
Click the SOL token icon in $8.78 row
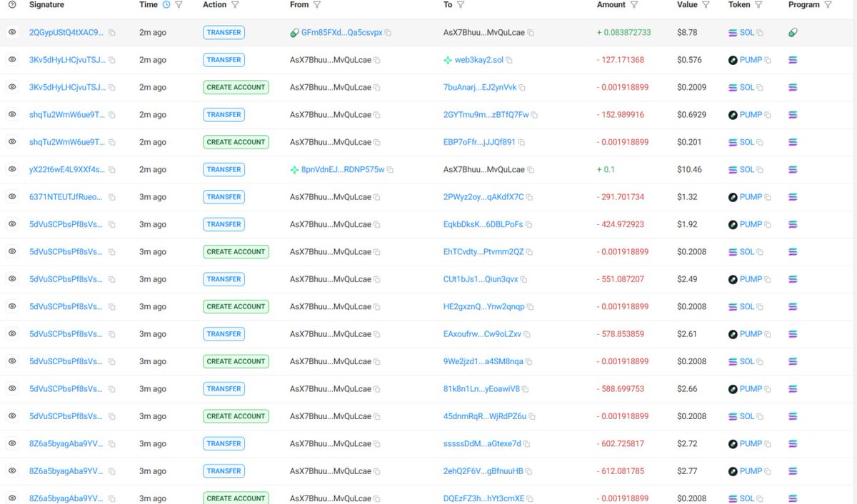(x=733, y=33)
